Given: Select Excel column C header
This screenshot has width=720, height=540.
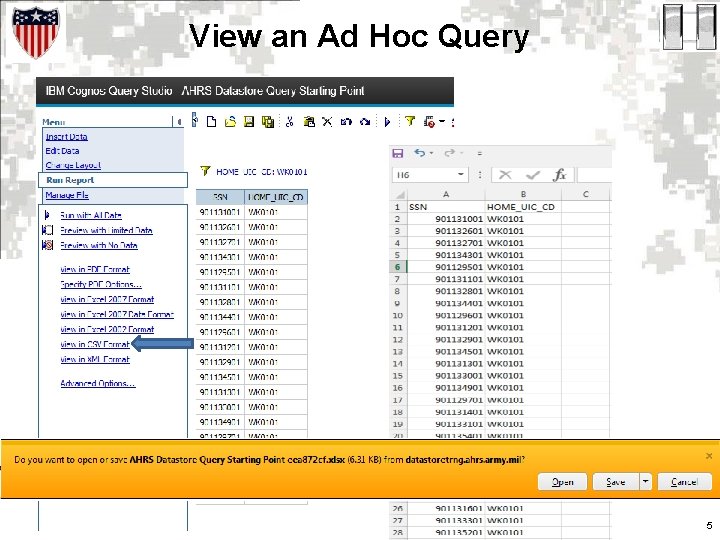Looking at the screenshot, I should (585, 194).
